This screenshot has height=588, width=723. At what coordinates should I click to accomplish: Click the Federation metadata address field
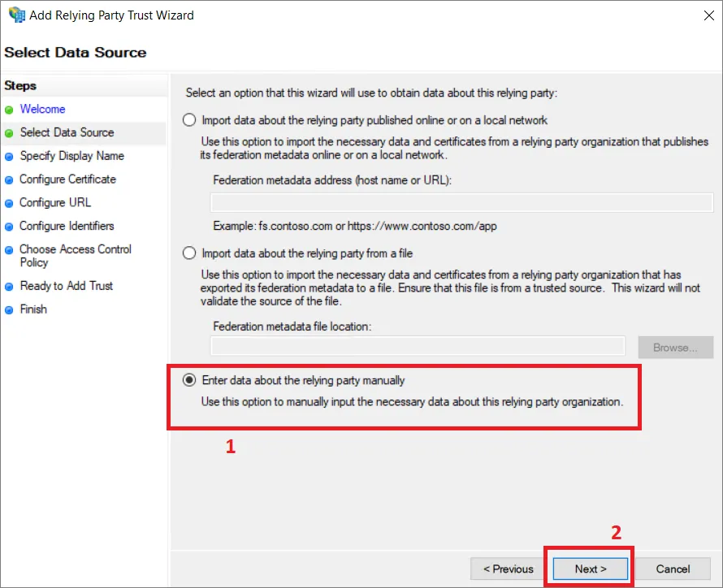pyautogui.click(x=461, y=202)
